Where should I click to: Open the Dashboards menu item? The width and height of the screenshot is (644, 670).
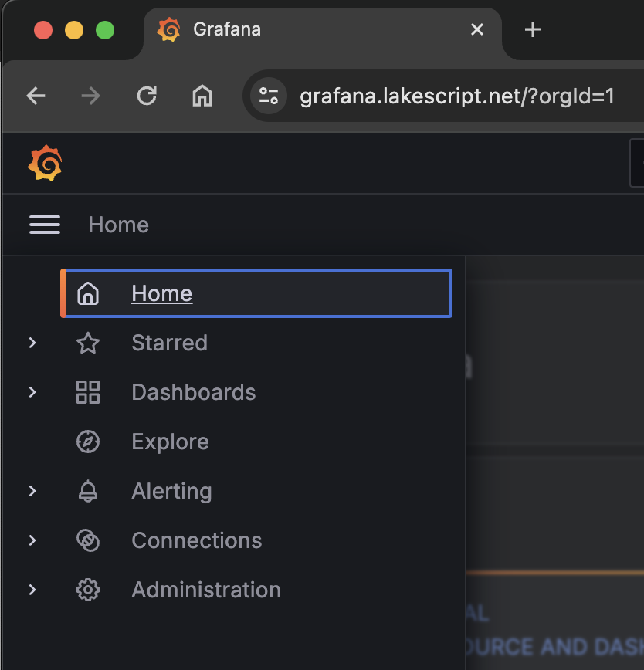click(x=194, y=392)
